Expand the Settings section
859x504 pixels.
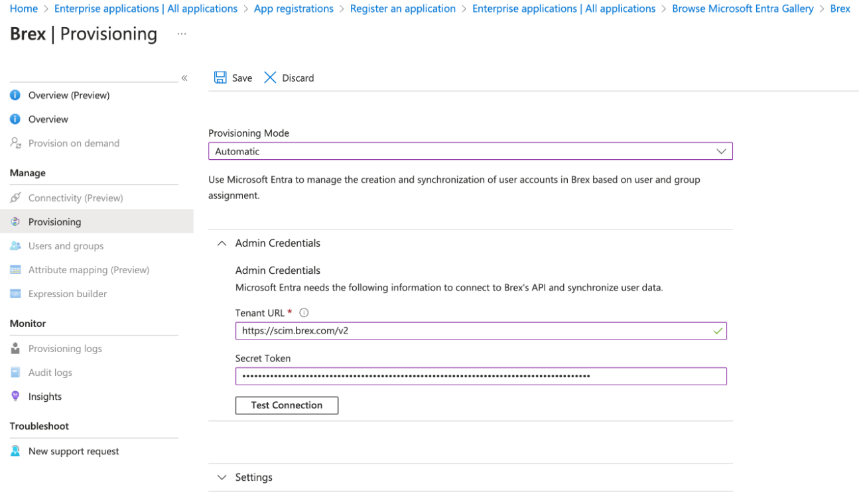pos(222,477)
